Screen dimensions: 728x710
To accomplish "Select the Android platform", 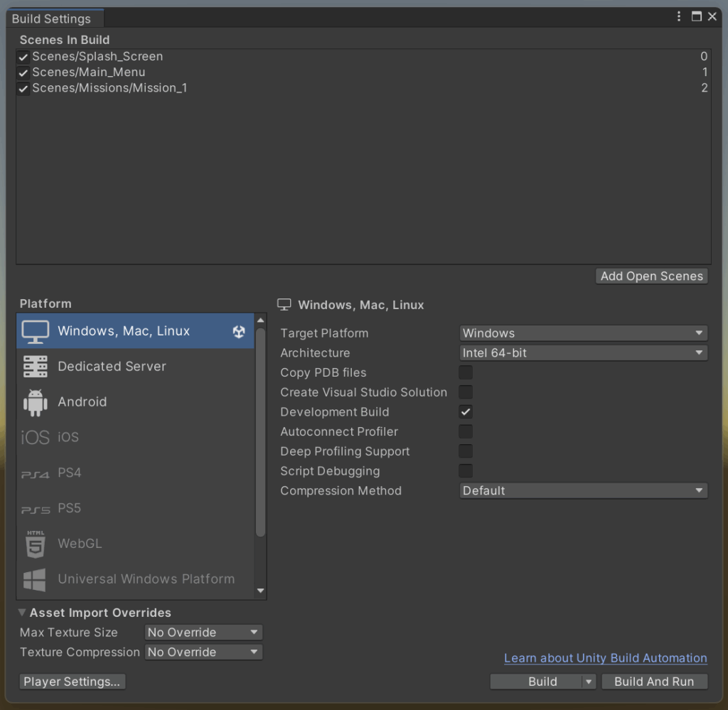I will [x=135, y=402].
